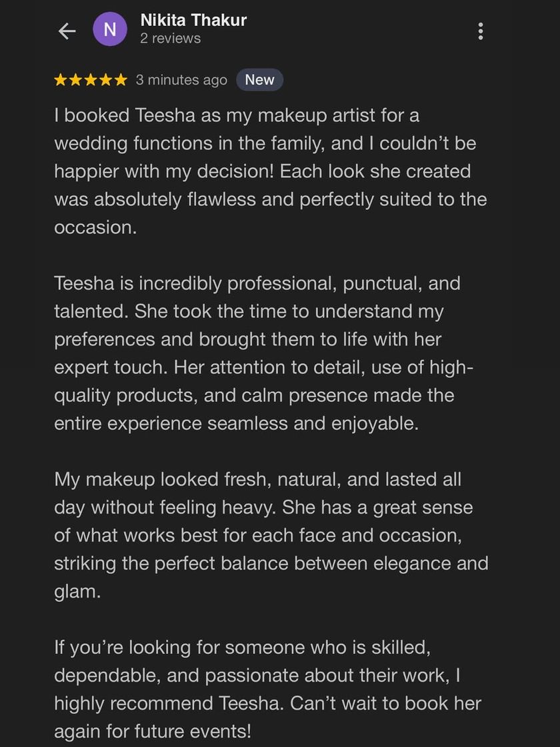Click the first yellow rating star
This screenshot has width=560, height=747.
[61, 80]
